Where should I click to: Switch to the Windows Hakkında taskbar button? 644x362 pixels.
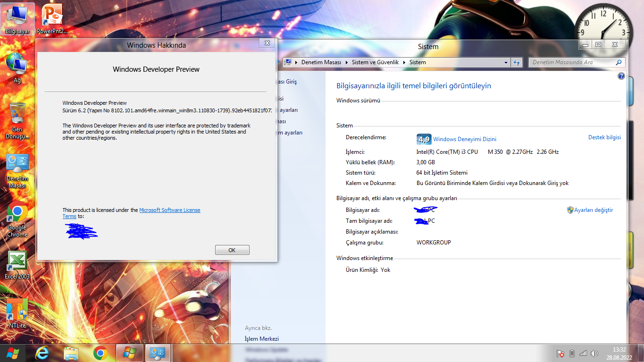pos(129,353)
